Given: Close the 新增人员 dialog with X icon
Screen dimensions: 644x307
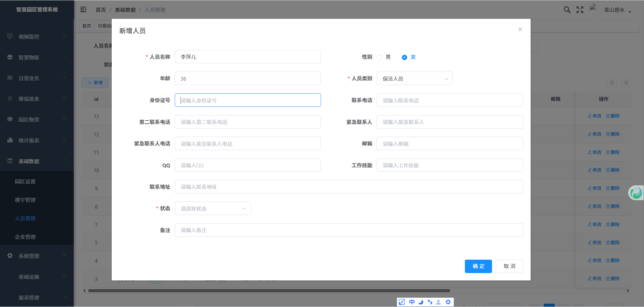Looking at the screenshot, I should coord(520,30).
